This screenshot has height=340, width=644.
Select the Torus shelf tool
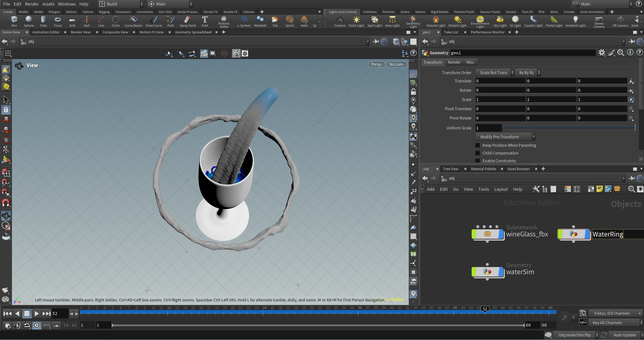[57, 22]
